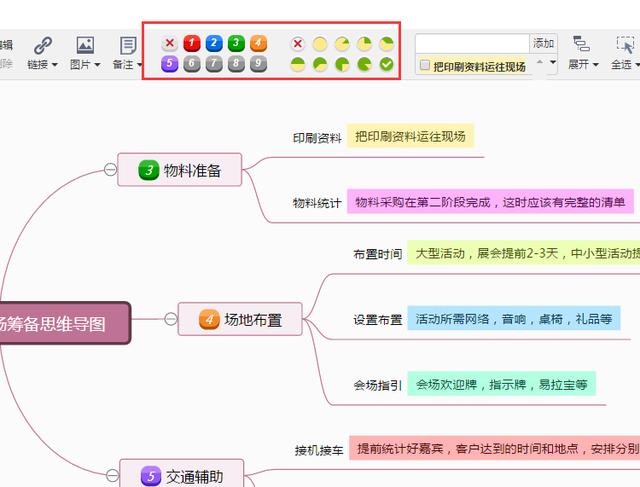Select the priority 2 blue marker

pos(214,43)
